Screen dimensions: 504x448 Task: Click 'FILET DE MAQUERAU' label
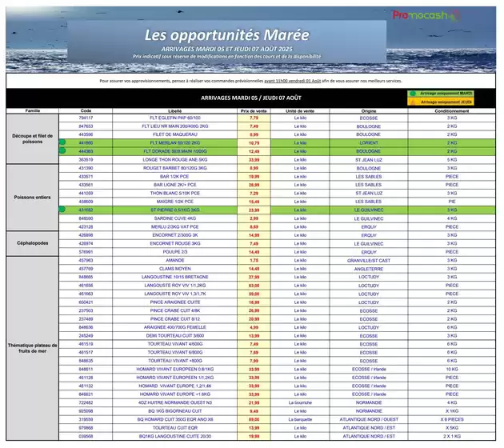175,134
